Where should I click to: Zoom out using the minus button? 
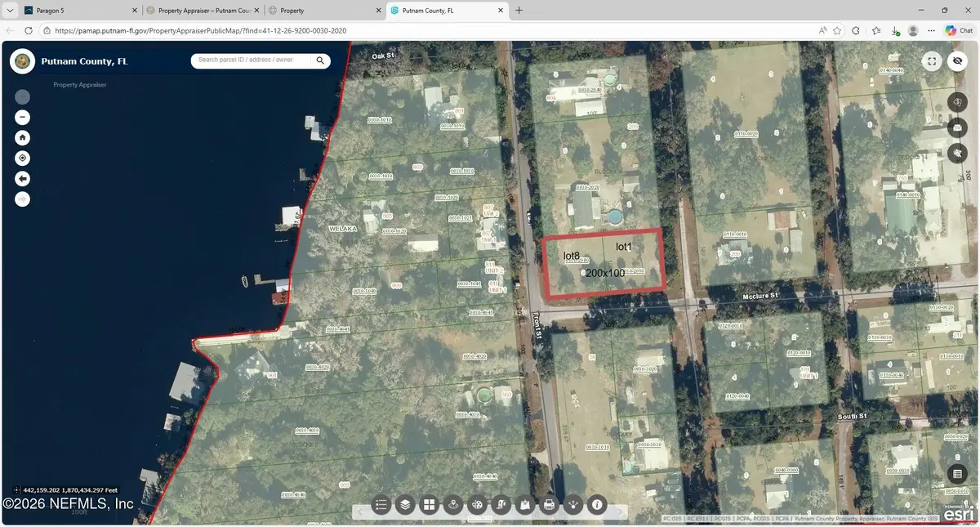[22, 117]
